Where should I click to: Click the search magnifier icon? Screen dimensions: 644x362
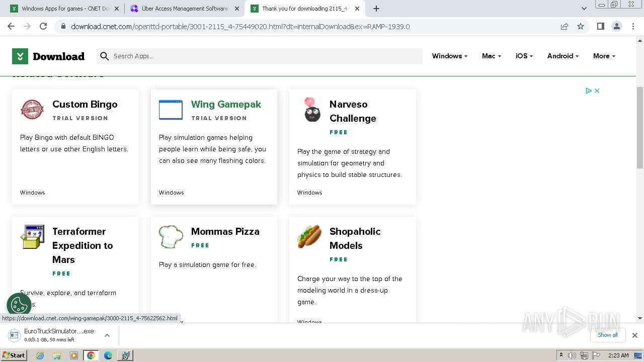coord(104,56)
